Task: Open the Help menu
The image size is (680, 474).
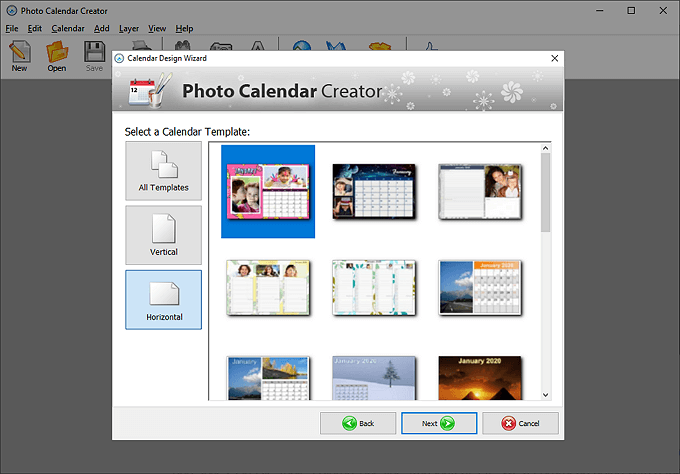Action: coord(184,29)
